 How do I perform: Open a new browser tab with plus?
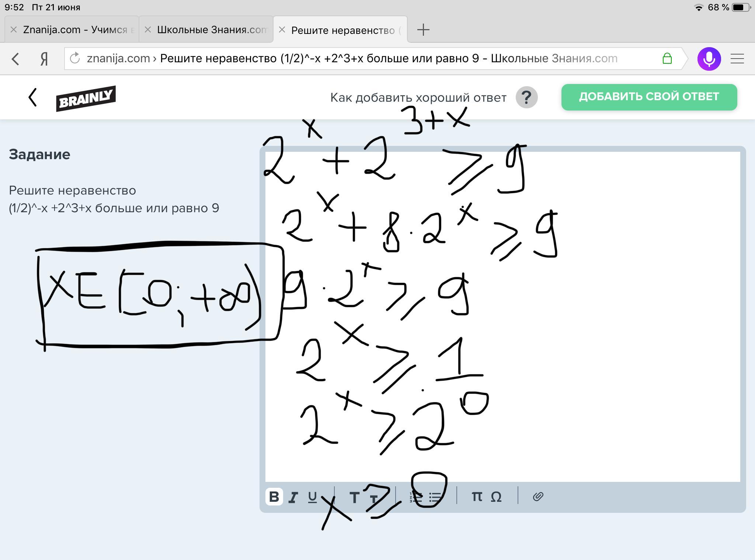pos(423,29)
